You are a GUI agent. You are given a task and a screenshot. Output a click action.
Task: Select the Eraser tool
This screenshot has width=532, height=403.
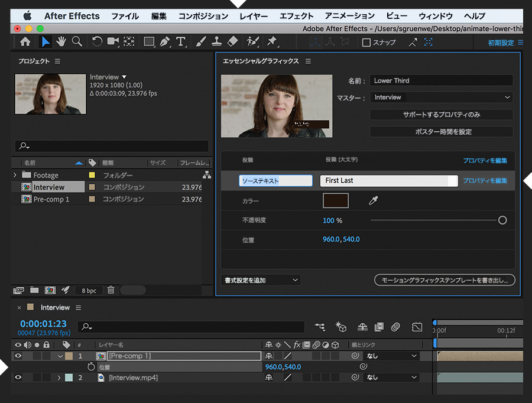pos(232,41)
